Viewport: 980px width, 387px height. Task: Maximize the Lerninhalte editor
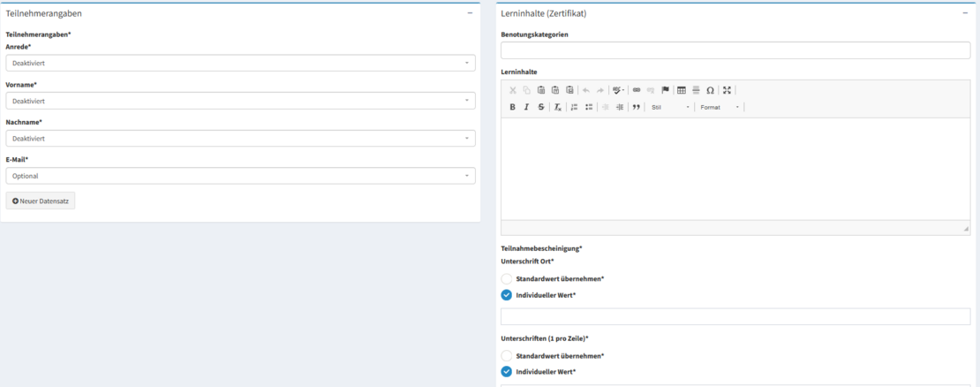tap(727, 90)
